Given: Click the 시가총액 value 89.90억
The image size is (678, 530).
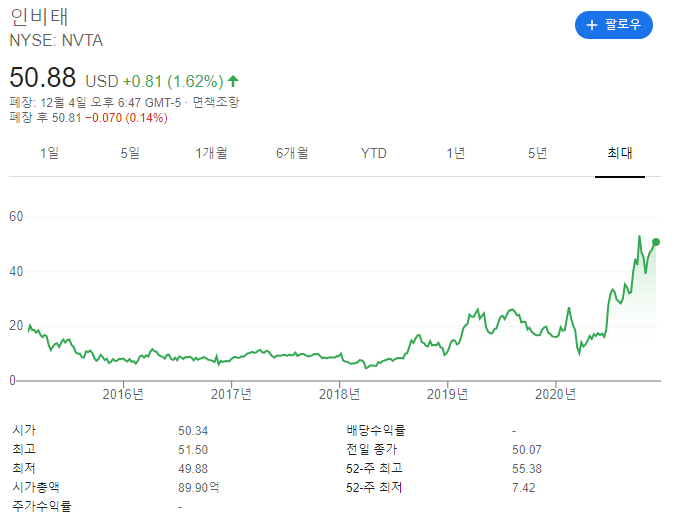Looking at the screenshot, I should 198,488.
